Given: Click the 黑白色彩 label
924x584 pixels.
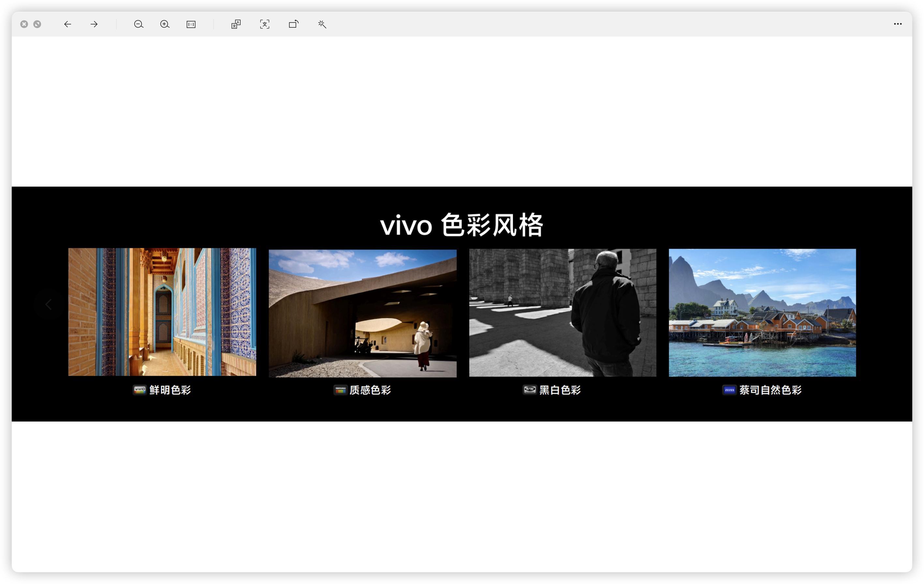Looking at the screenshot, I should pyautogui.click(x=560, y=390).
